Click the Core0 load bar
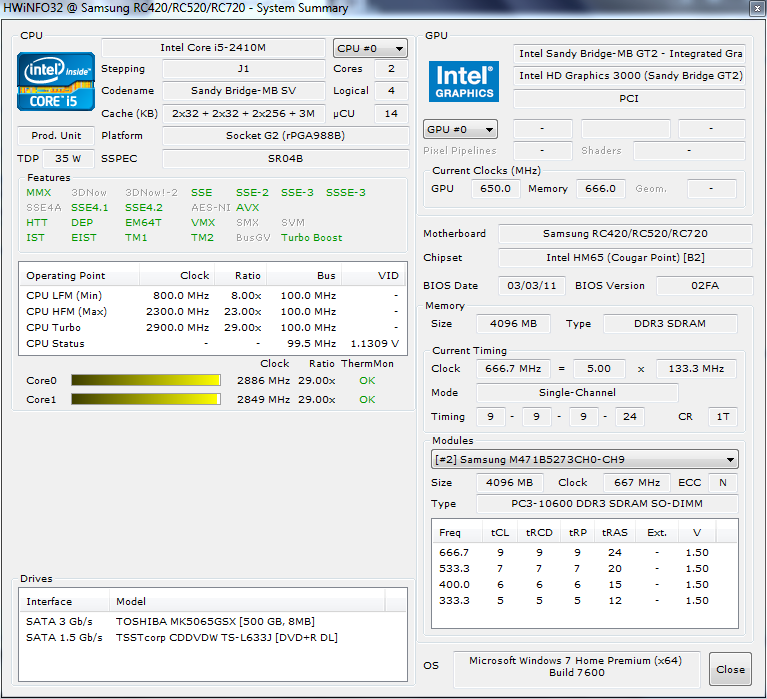 (146, 380)
